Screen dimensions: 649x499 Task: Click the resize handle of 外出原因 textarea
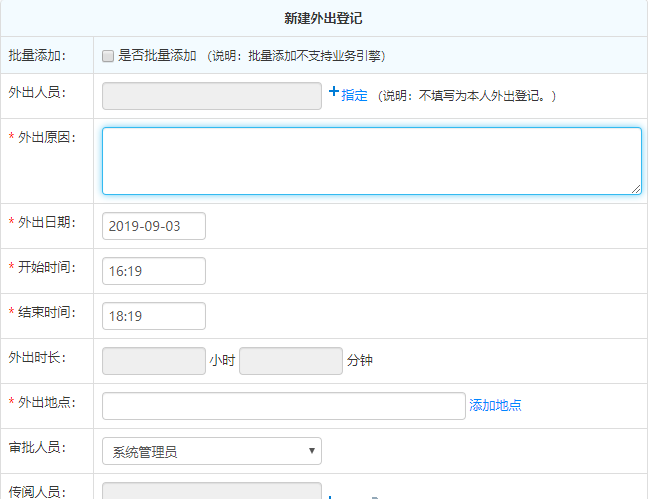[x=636, y=189]
